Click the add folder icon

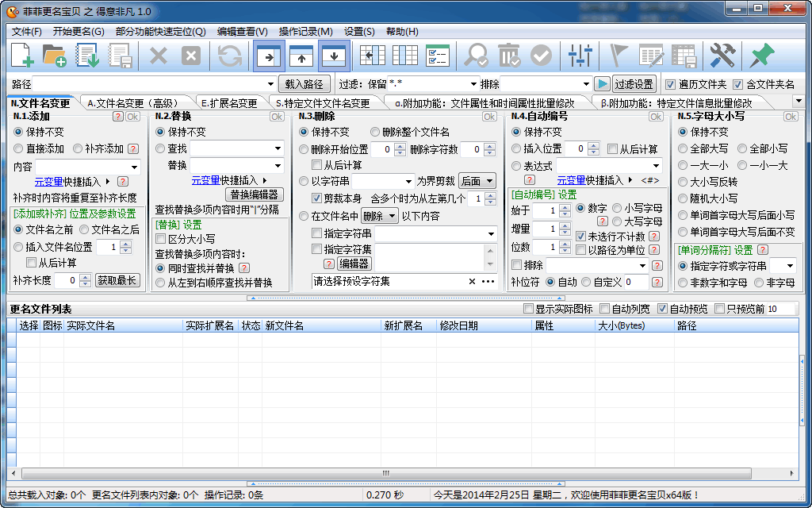(x=54, y=56)
